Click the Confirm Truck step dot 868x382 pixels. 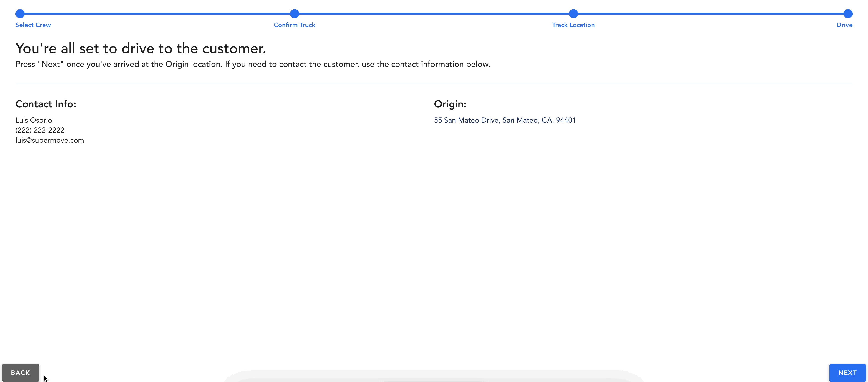[295, 14]
